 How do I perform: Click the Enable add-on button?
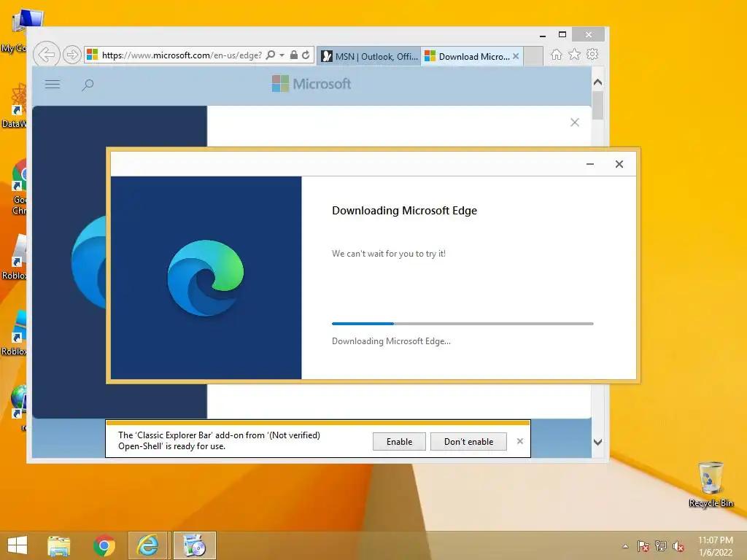399,441
